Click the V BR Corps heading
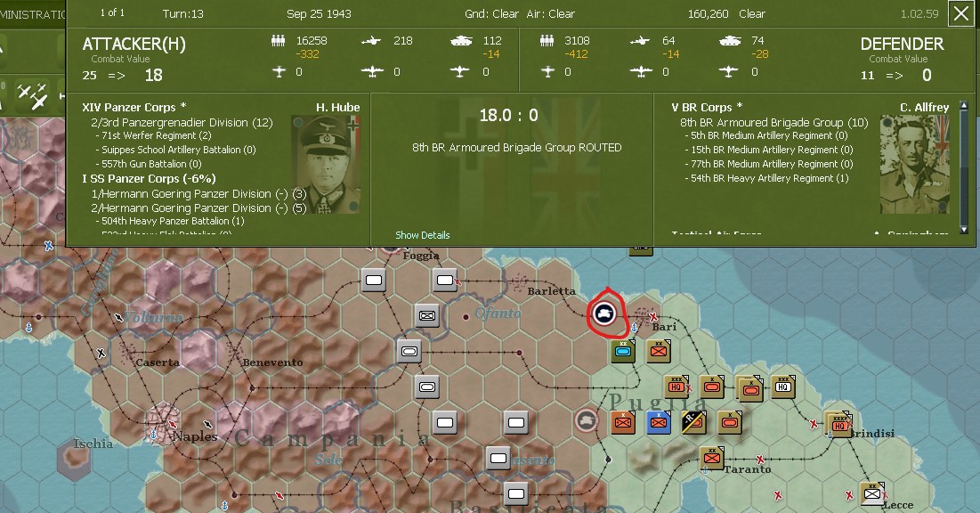This screenshot has width=980, height=513. [707, 107]
